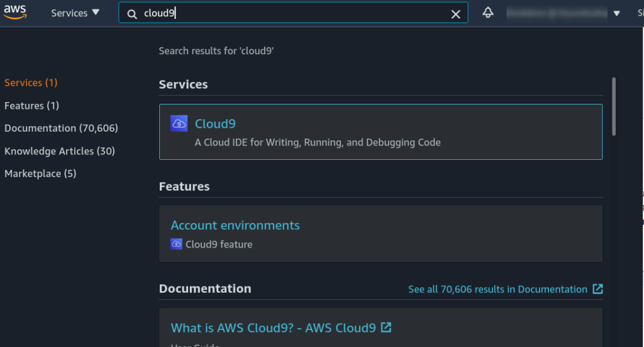The height and width of the screenshot is (347, 644).
Task: Click the AWS logo home icon
Action: click(x=15, y=13)
